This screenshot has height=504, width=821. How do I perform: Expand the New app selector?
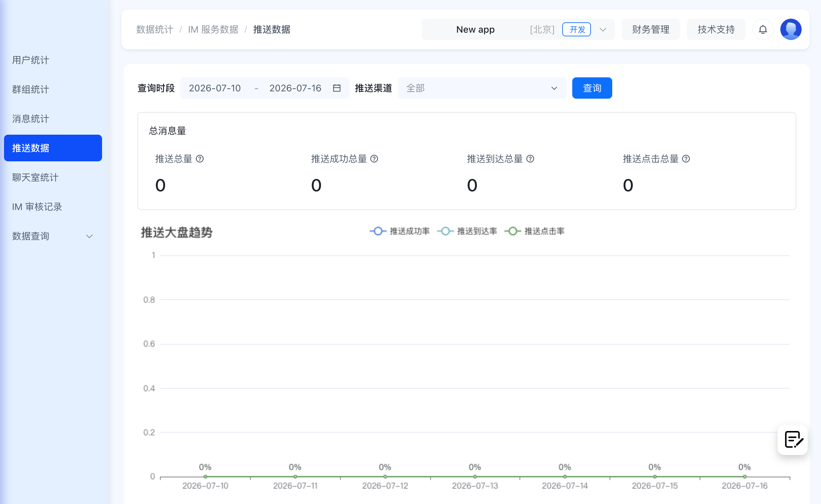point(518,29)
